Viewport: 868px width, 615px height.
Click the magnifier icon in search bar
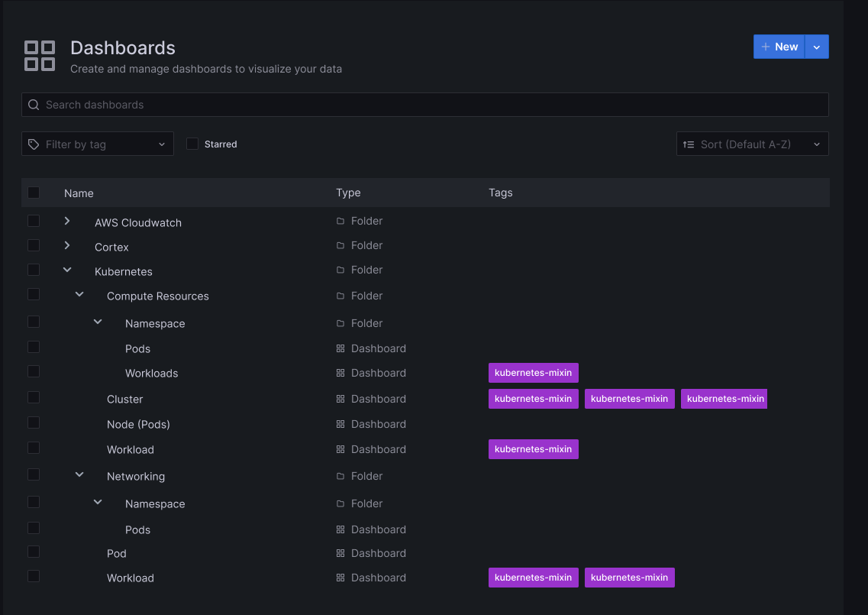coord(34,105)
